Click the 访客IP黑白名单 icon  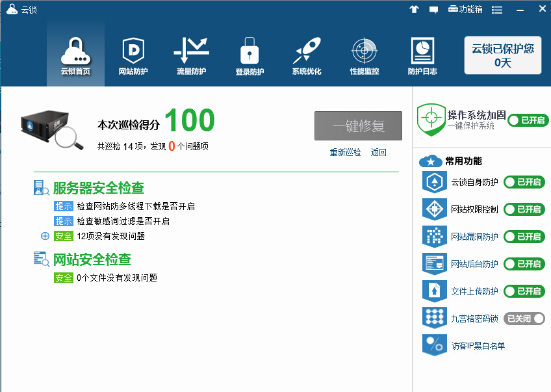point(433,345)
